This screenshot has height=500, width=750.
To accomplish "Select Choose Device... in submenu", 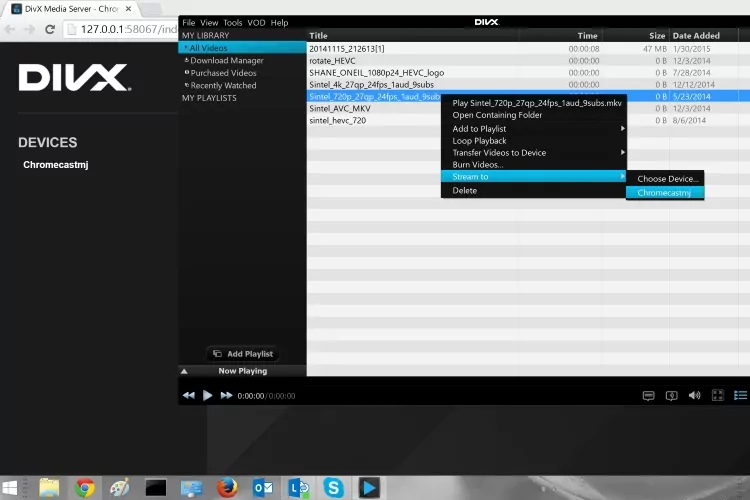I will 665,178.
